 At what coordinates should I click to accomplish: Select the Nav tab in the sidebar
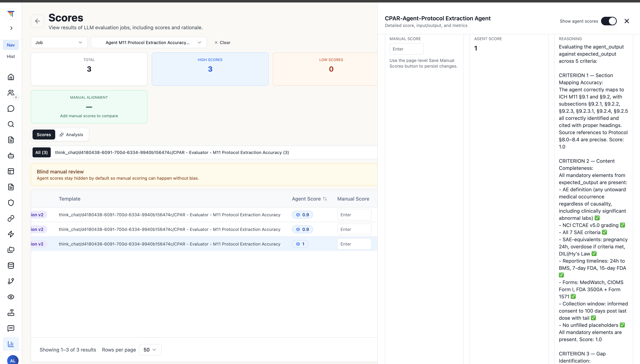pos(11,45)
